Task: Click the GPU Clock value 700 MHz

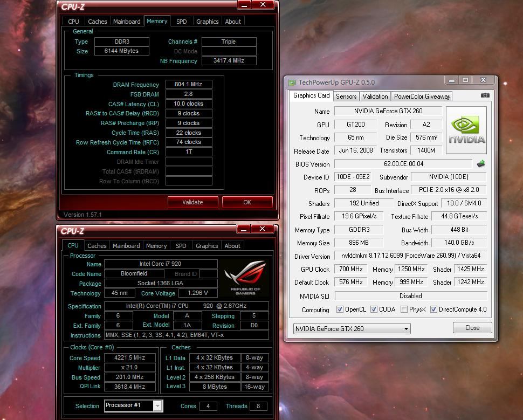Action: [x=351, y=269]
